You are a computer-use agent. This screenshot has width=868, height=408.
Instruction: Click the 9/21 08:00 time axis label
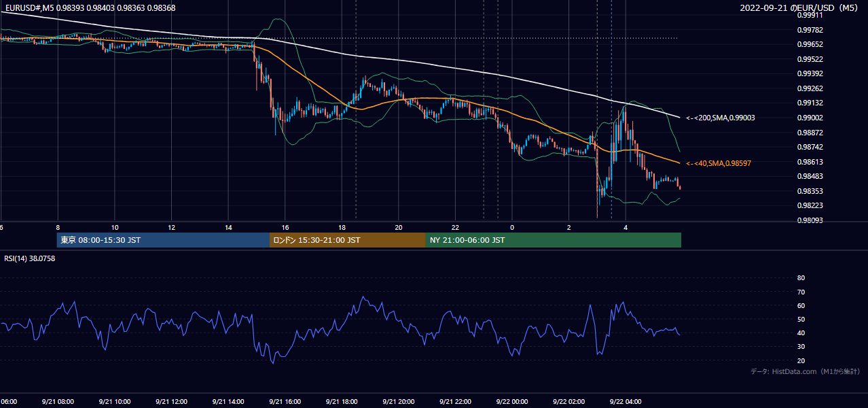pyautogui.click(x=57, y=402)
